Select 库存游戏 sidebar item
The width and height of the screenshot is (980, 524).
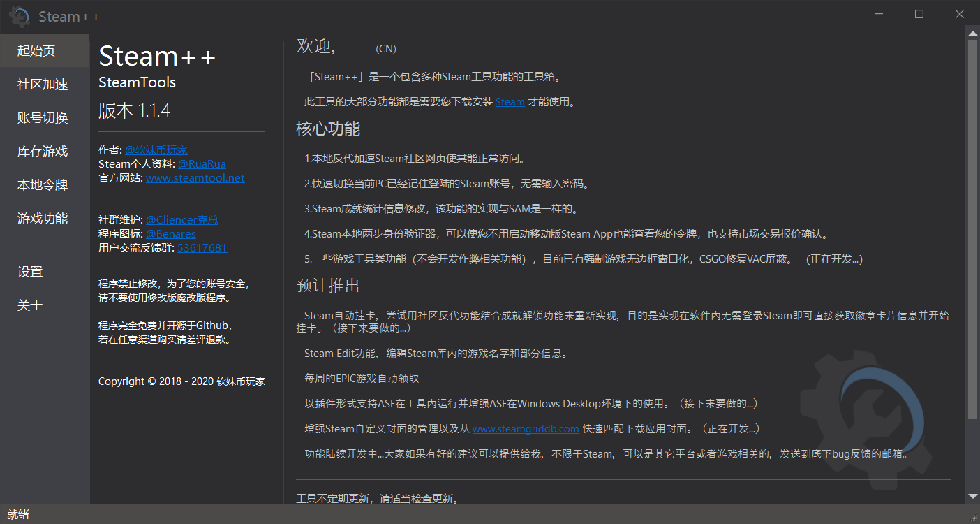pos(45,152)
